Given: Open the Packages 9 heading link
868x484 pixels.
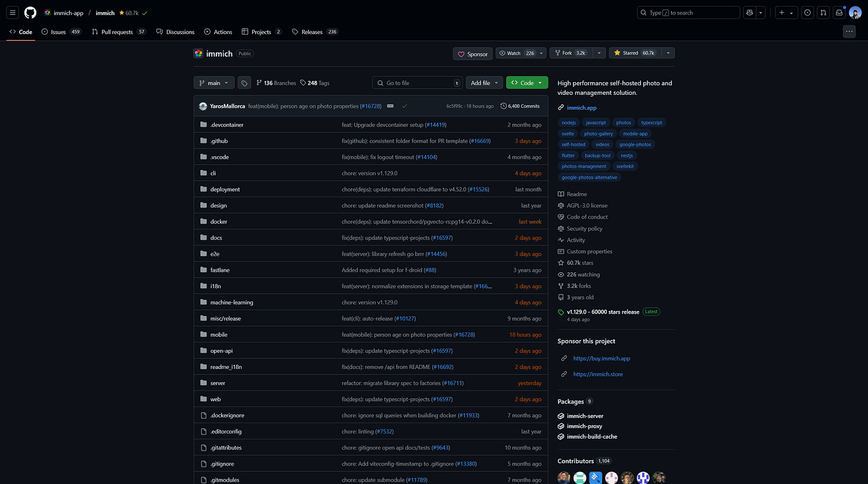Looking at the screenshot, I should click(x=575, y=401).
